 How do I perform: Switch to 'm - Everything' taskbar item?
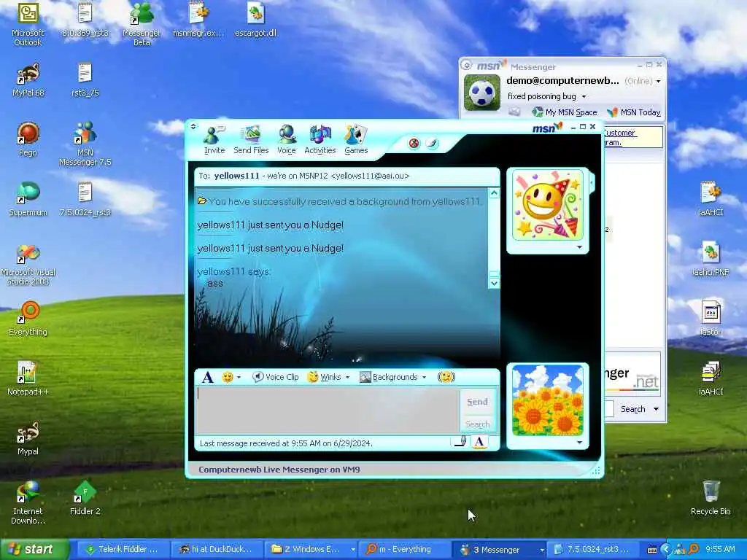point(405,550)
